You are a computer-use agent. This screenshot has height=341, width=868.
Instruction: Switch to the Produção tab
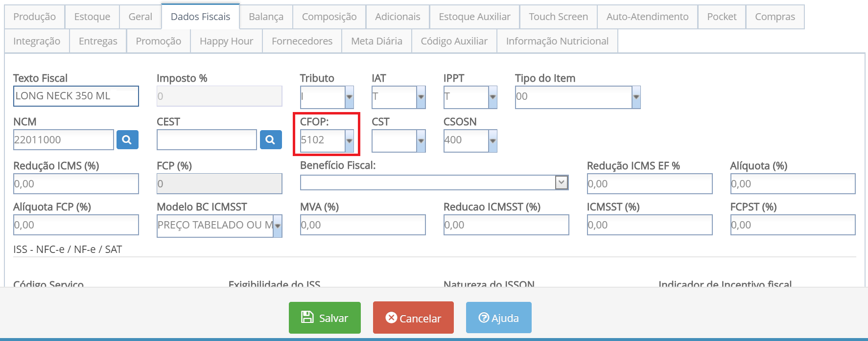pyautogui.click(x=34, y=17)
